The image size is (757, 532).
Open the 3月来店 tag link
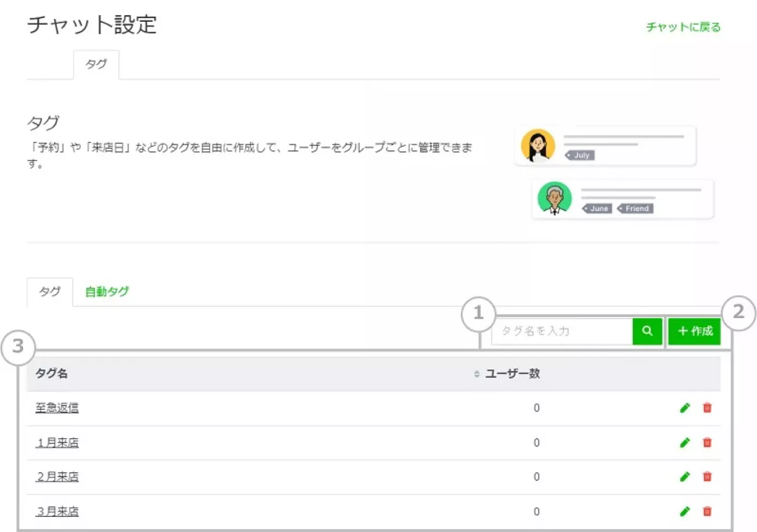tap(57, 511)
